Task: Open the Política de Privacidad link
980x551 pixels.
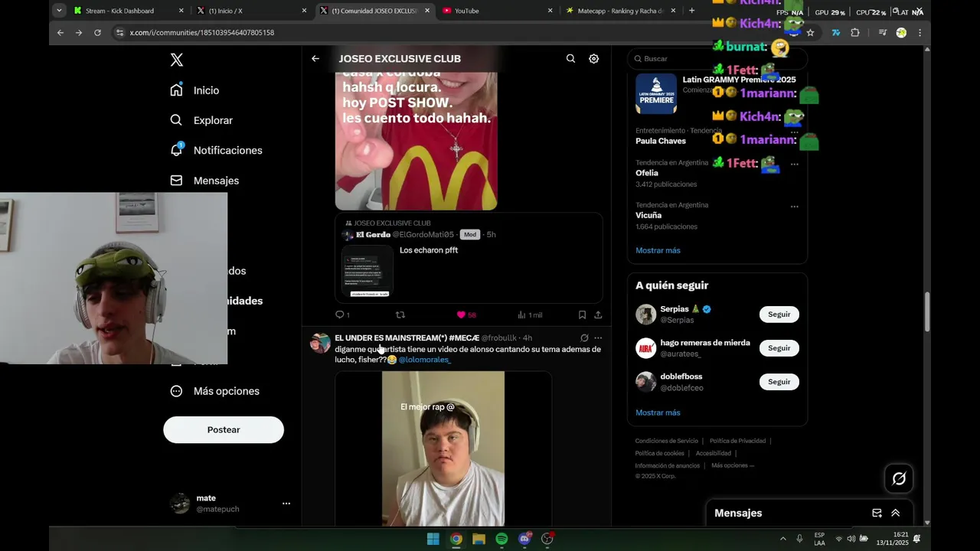Action: click(737, 441)
